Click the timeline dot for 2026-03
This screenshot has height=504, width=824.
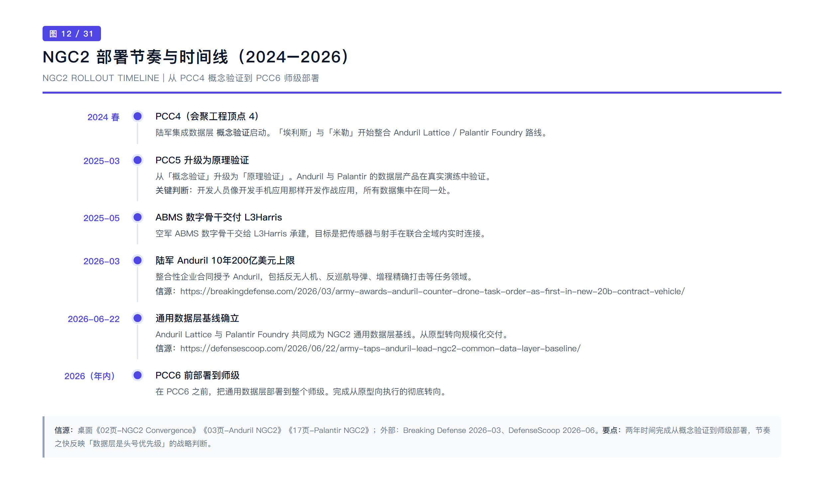click(138, 260)
